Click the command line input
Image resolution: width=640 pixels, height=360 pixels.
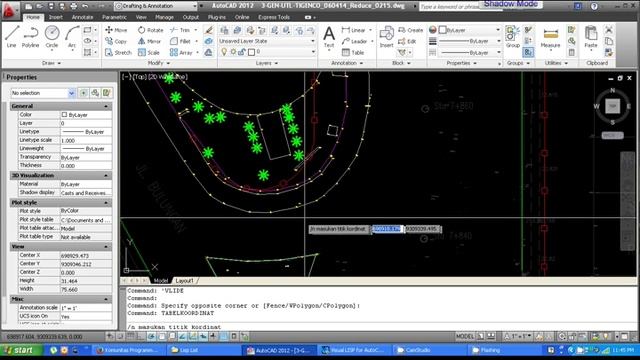click(x=380, y=327)
